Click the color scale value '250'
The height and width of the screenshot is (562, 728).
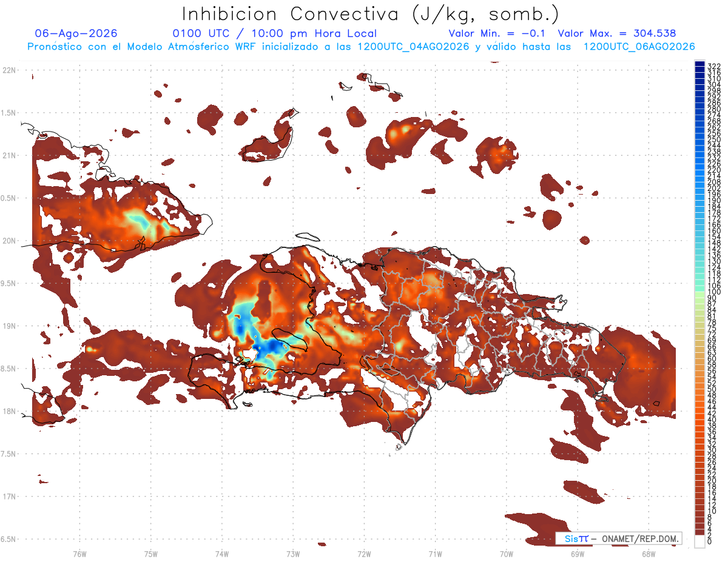point(713,139)
